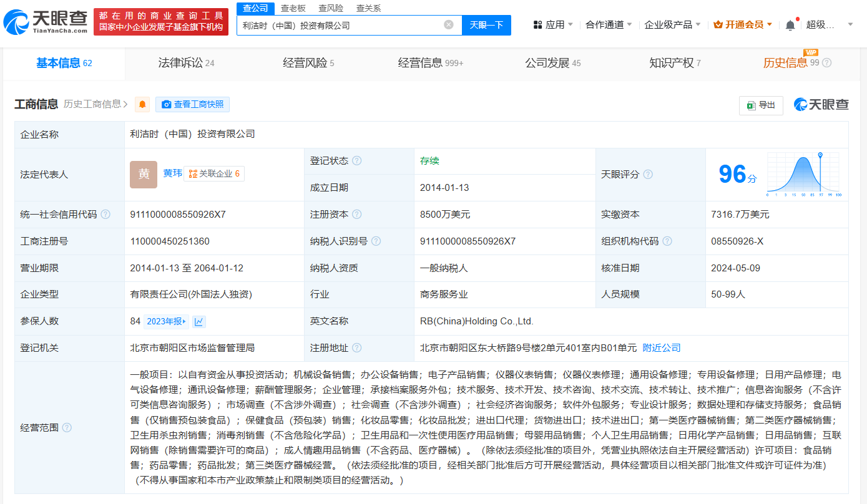Click the red banner 都在用的商业查询工具
The image size is (867, 504).
tap(161, 21)
